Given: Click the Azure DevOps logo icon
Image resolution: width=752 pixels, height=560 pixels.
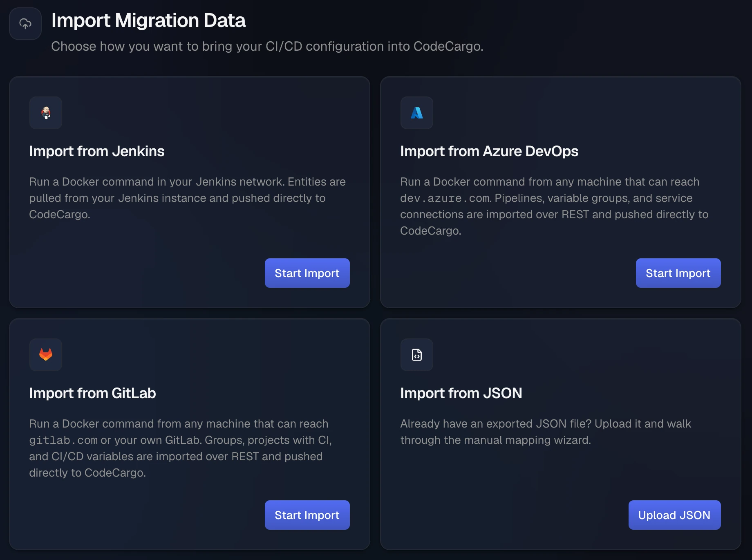Looking at the screenshot, I should (417, 113).
